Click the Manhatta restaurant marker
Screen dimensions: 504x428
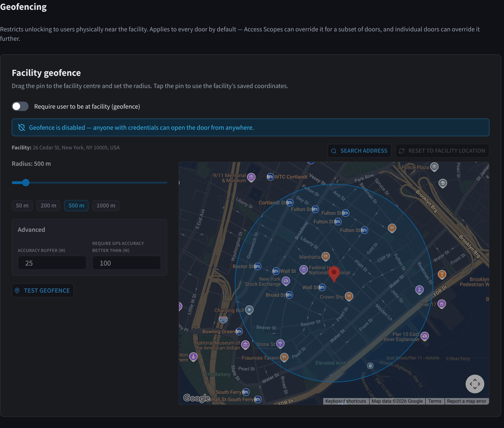point(326,256)
